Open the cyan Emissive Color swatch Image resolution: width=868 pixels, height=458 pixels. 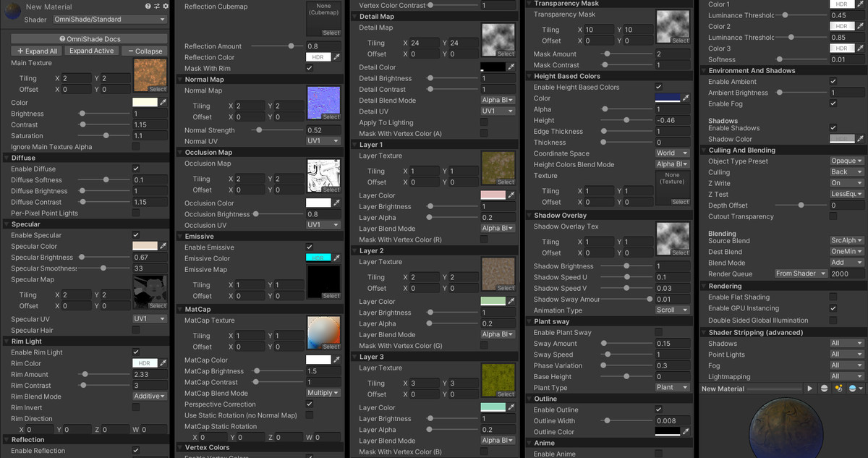click(x=318, y=258)
